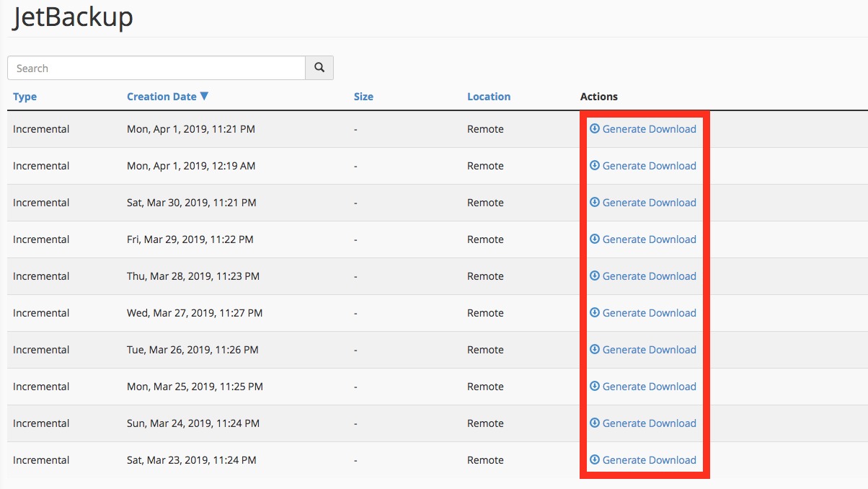The width and height of the screenshot is (868, 489).
Task: Select date text Sat, Mar 30, 2019, 11:21 PM
Action: tap(192, 203)
